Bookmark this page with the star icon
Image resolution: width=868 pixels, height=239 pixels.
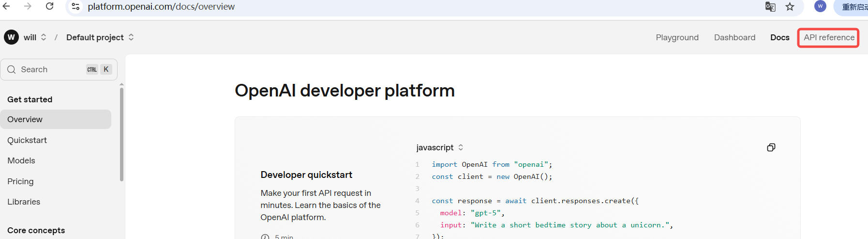[x=790, y=6]
